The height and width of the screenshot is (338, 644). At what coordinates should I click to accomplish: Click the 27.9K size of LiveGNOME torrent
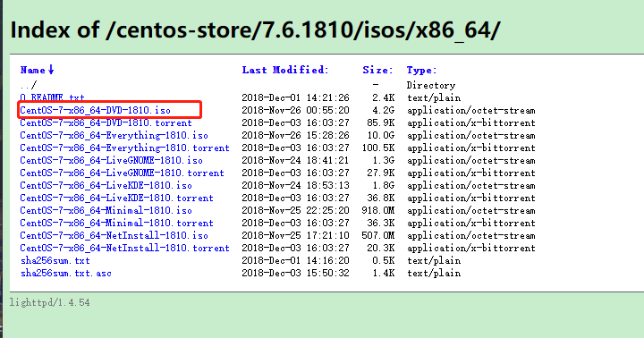(381, 173)
